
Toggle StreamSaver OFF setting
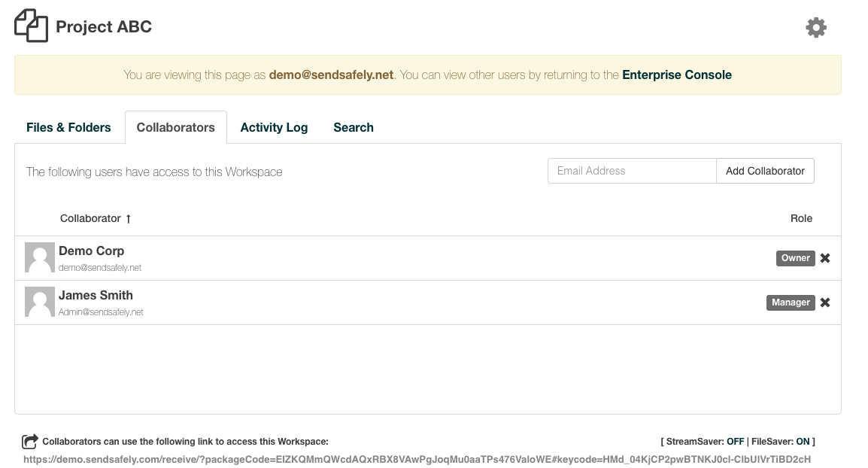pos(735,442)
